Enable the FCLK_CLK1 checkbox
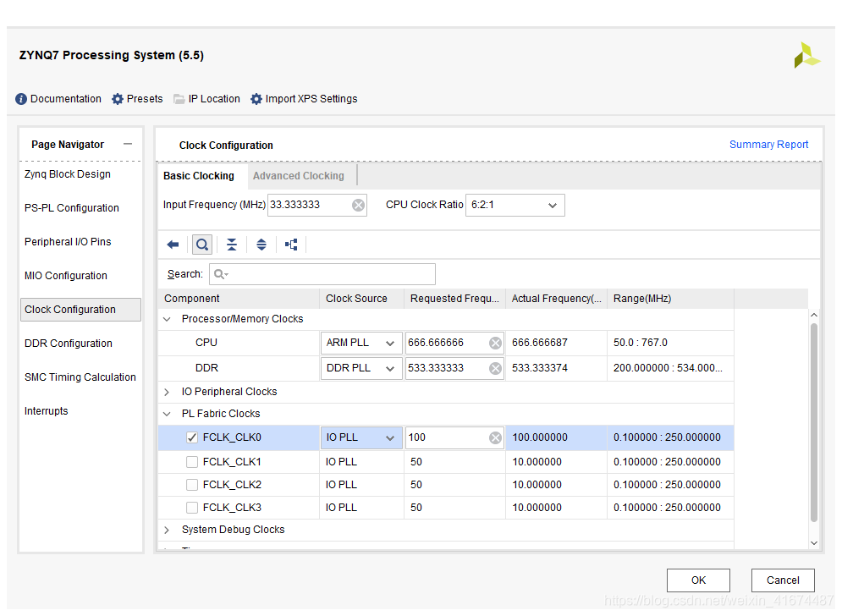Image resolution: width=842 pixels, height=616 pixels. tap(192, 462)
